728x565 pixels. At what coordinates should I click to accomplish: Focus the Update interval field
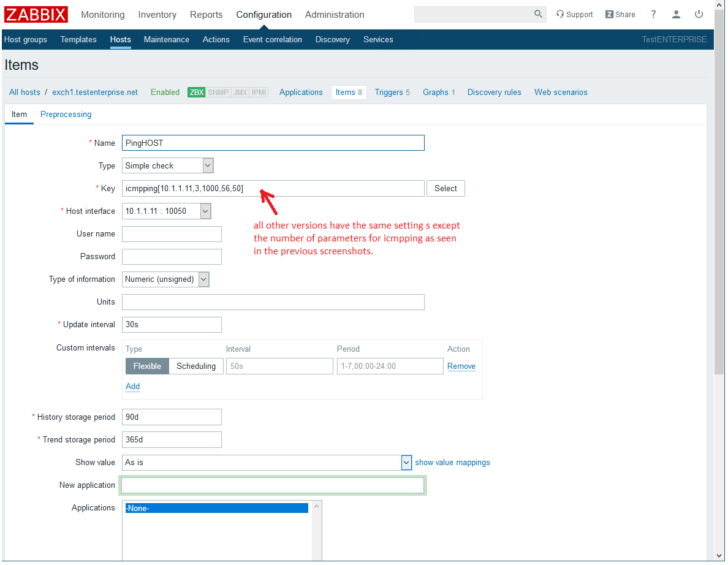pos(172,325)
